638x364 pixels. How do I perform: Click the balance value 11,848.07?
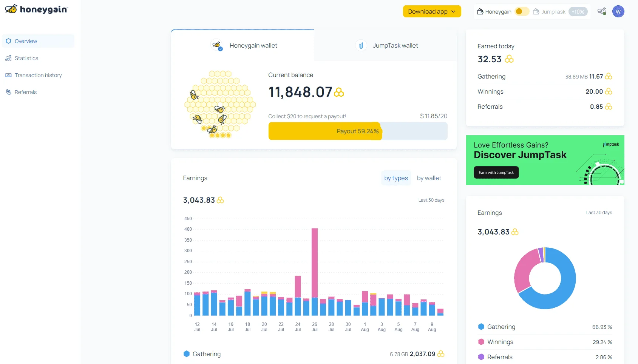(x=300, y=92)
